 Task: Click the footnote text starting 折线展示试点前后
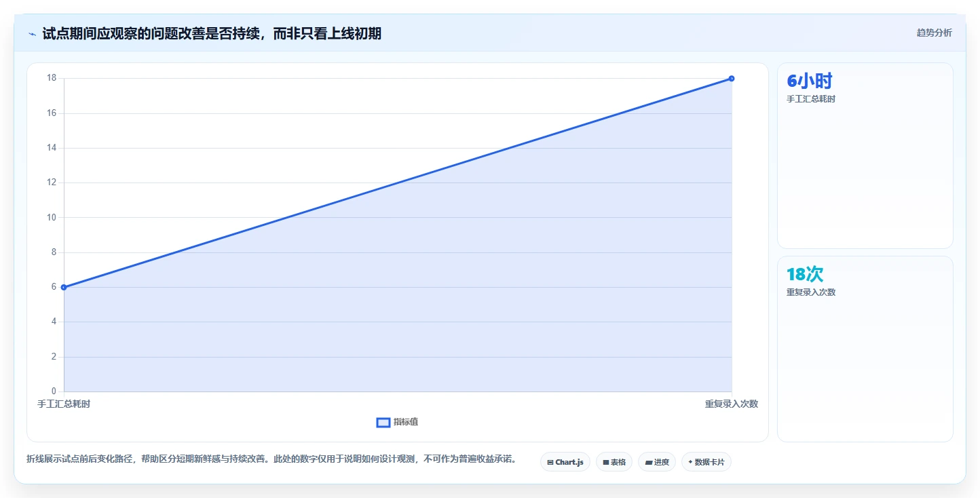[x=272, y=459]
